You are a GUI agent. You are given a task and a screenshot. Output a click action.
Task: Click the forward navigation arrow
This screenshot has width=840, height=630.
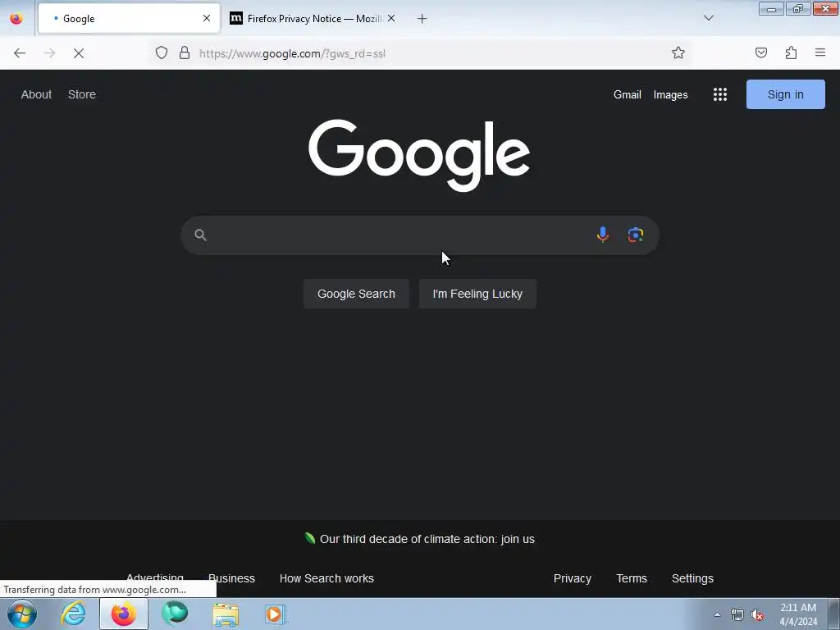(x=49, y=53)
